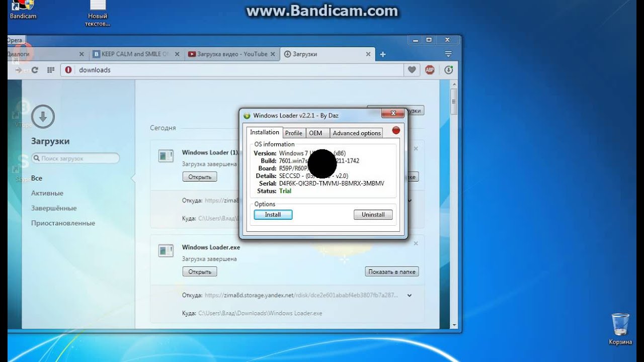Click the reload page icon
The image size is (644, 362).
pos(35,70)
